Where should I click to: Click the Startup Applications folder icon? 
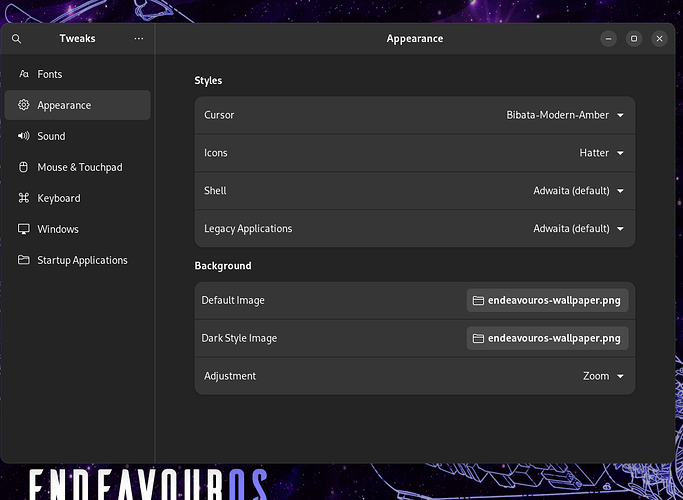24,260
